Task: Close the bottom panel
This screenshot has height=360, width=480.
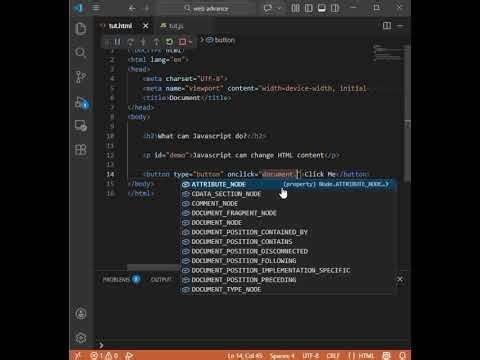Action: (400, 279)
